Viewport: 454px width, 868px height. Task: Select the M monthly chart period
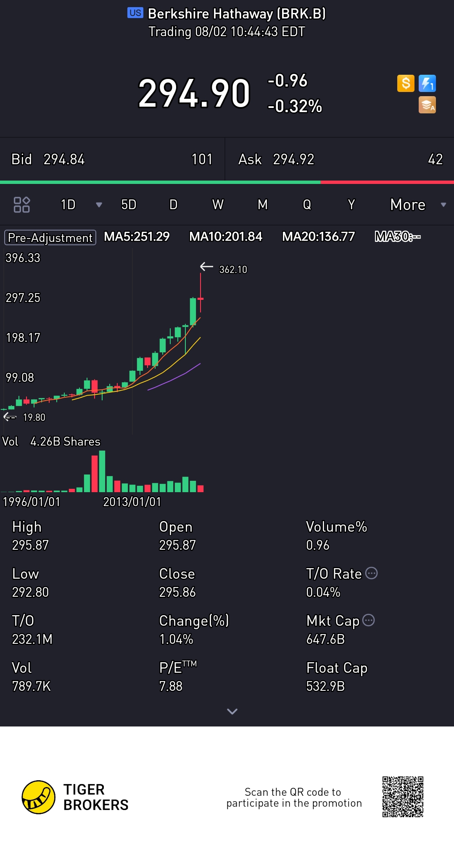[x=263, y=205]
